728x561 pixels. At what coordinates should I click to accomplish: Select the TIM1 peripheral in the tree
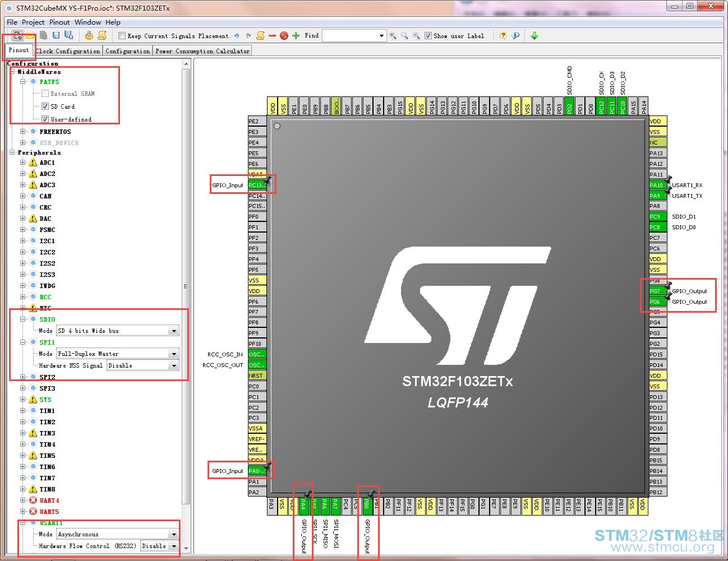coord(48,411)
